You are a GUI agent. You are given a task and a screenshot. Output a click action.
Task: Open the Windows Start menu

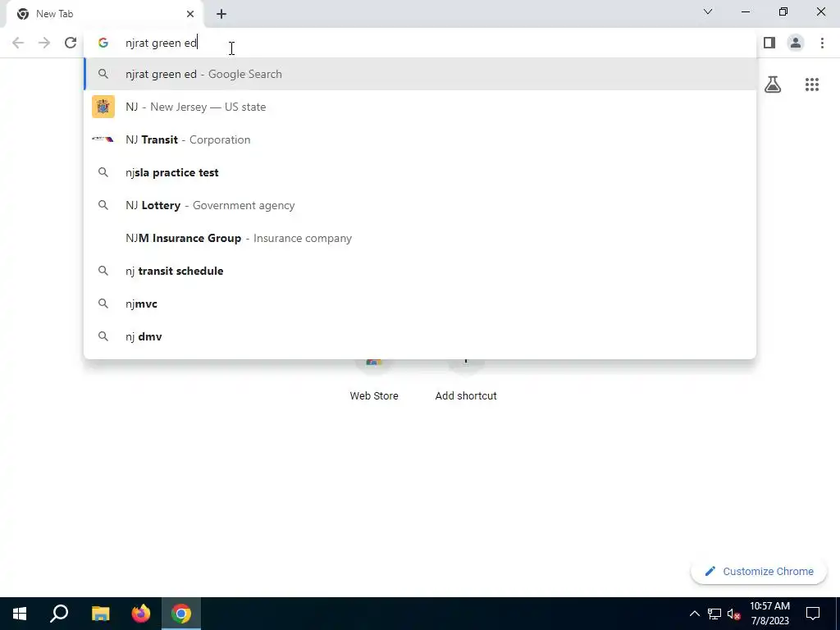coord(20,614)
